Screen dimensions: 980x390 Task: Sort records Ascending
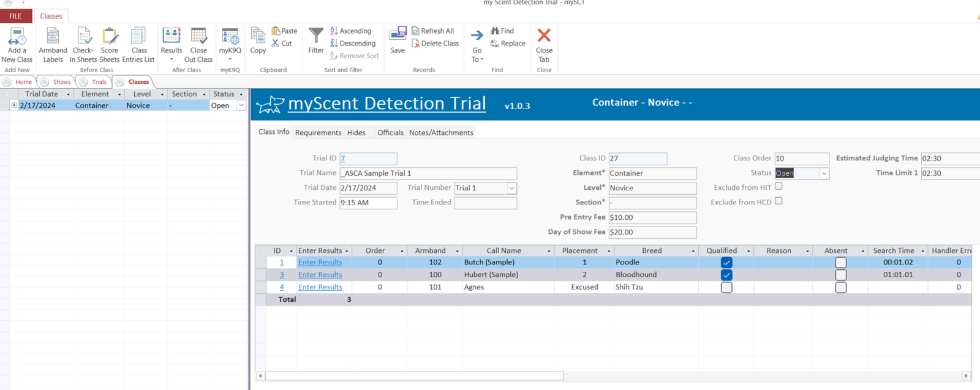[x=350, y=31]
